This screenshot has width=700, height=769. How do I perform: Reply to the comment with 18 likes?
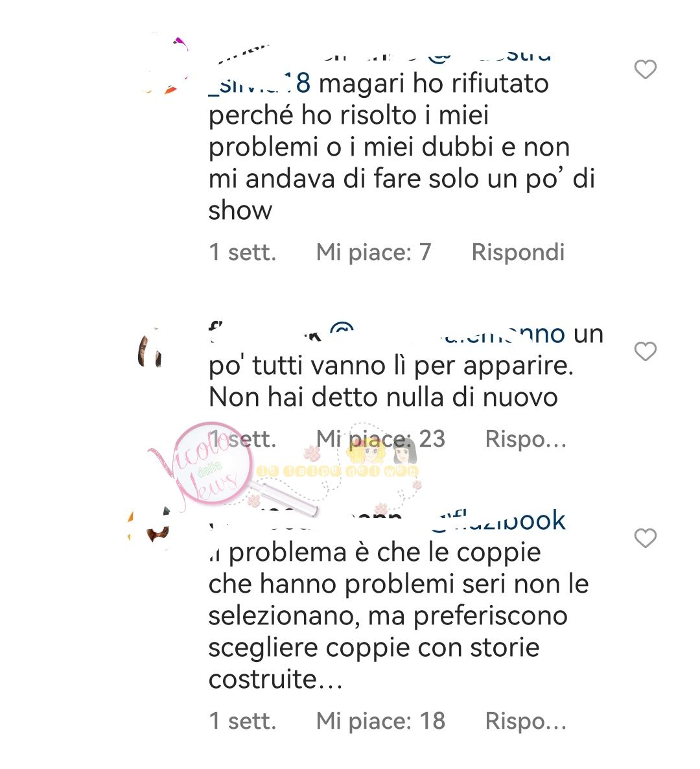pos(526,721)
